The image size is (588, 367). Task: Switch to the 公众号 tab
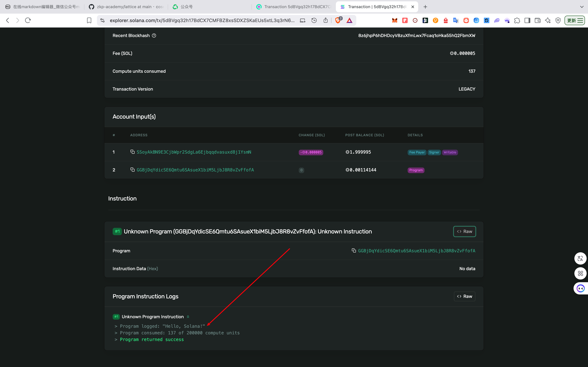(186, 7)
